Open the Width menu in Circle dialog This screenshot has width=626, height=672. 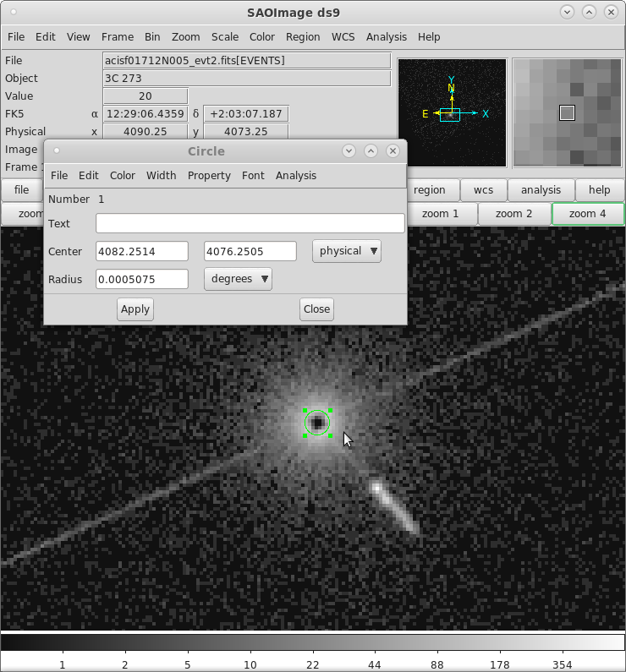(161, 175)
